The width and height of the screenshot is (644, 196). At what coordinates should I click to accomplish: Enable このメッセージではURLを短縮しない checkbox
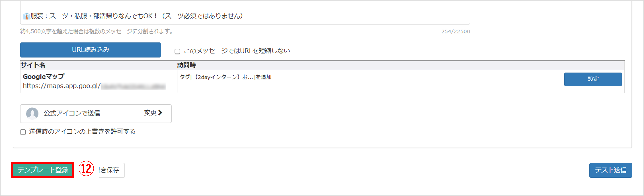177,51
